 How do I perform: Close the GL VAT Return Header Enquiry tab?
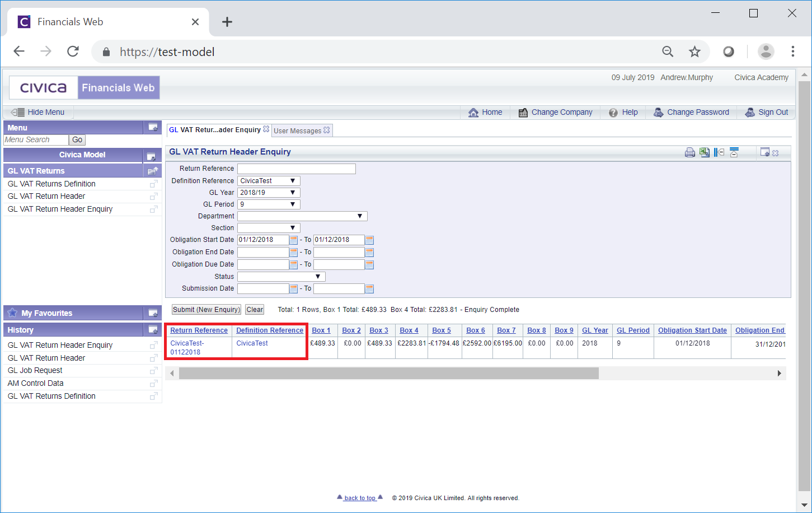coord(266,129)
